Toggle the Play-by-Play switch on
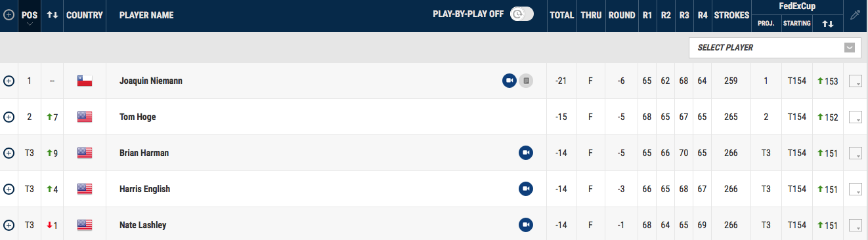 point(522,14)
